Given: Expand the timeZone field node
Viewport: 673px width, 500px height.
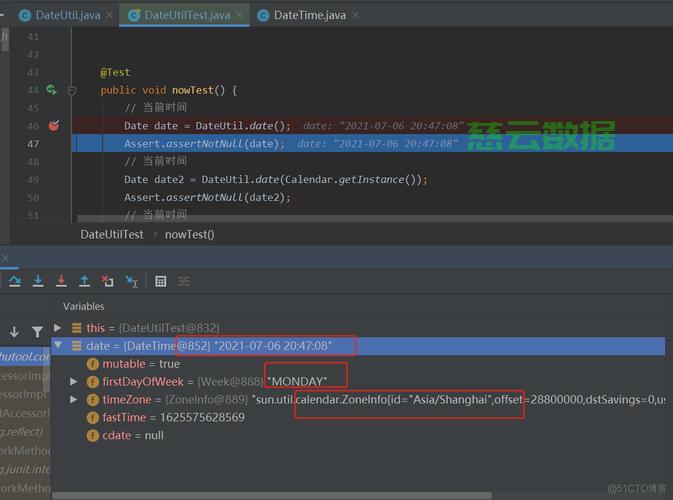Looking at the screenshot, I should 74,400.
